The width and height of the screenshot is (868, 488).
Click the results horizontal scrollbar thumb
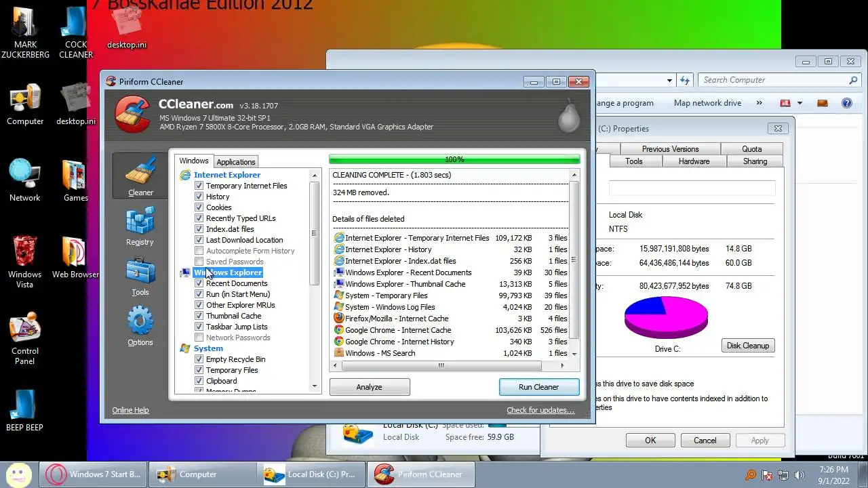pyautogui.click(x=441, y=366)
